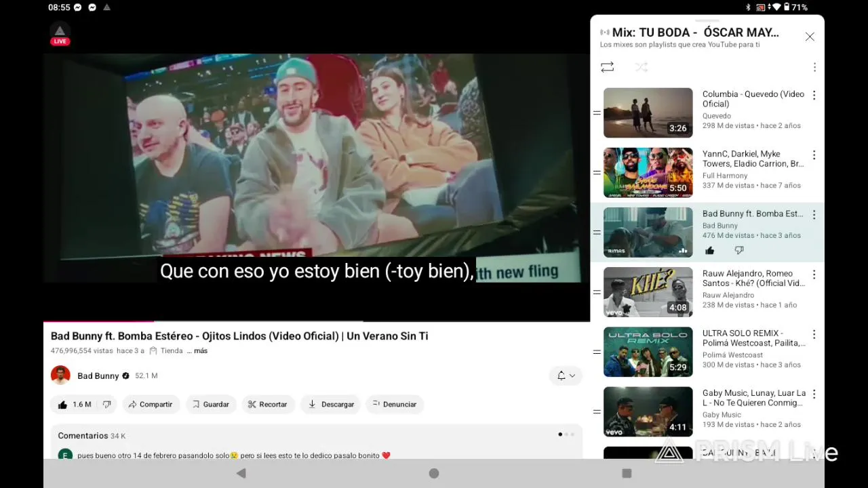Close the Mix playlist panel
Screen dimensions: 868x488
pos(810,37)
